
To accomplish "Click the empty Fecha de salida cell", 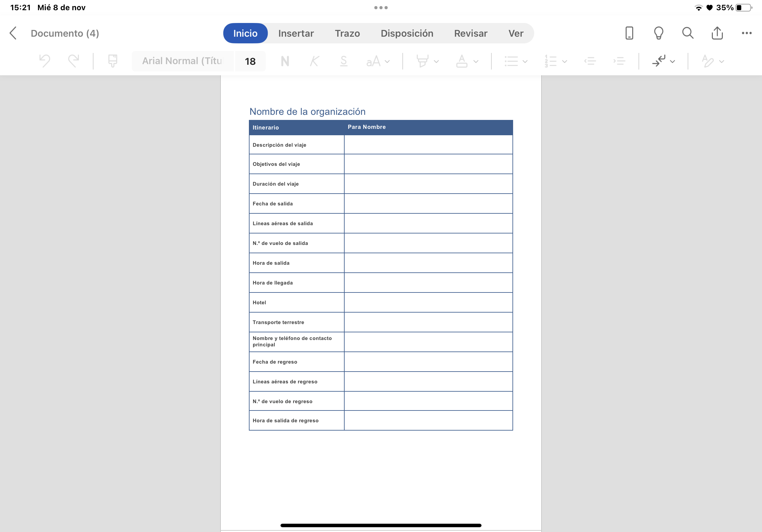I will [428, 203].
